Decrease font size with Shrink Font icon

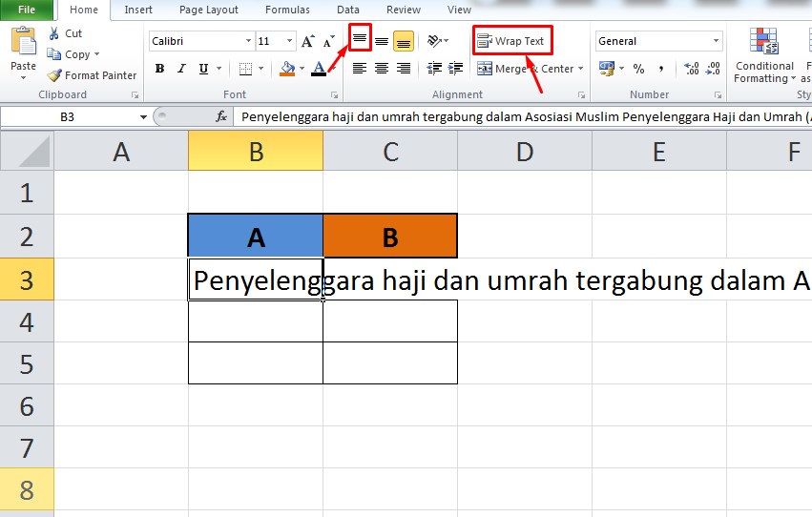329,41
